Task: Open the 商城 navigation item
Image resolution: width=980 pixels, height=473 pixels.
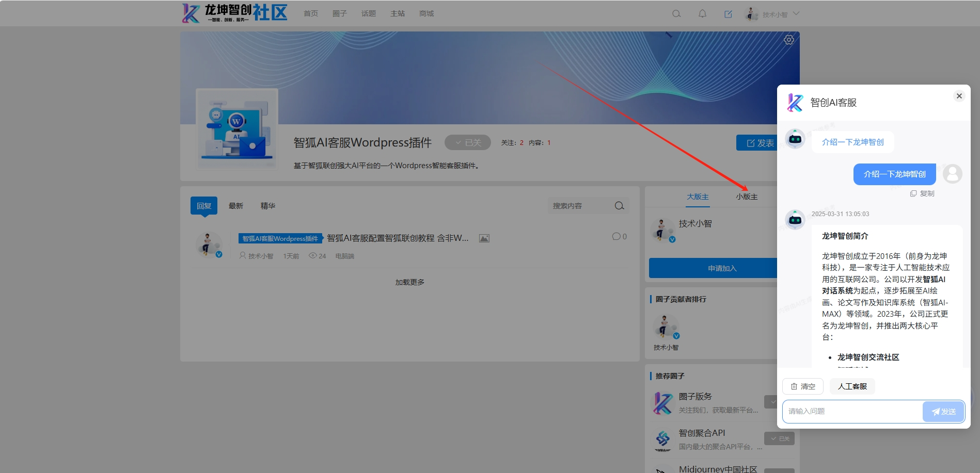Action: click(426, 14)
